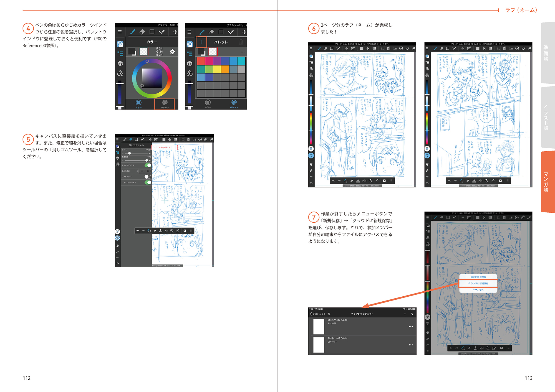
Task: Choose クラウドに新規保存 in the save dialog
Action: [478, 283]
